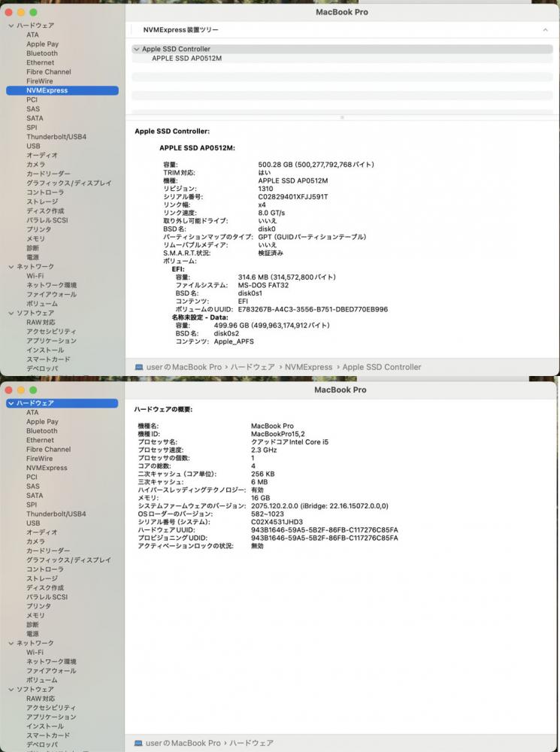This screenshot has height=752, width=560.
Task: Select カメラ in top window sidebar
Action: tap(36, 165)
